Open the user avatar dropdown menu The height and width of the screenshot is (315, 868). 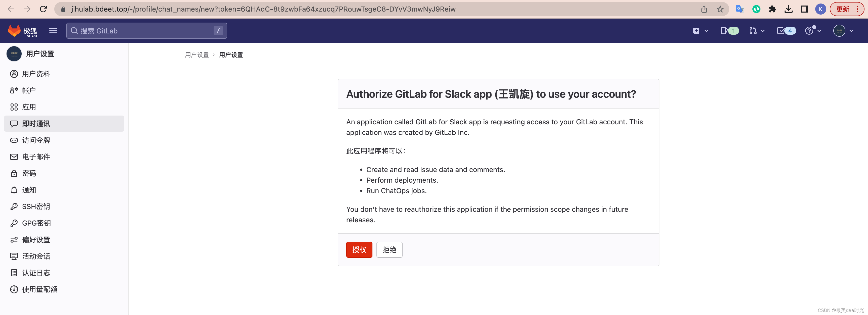(843, 31)
